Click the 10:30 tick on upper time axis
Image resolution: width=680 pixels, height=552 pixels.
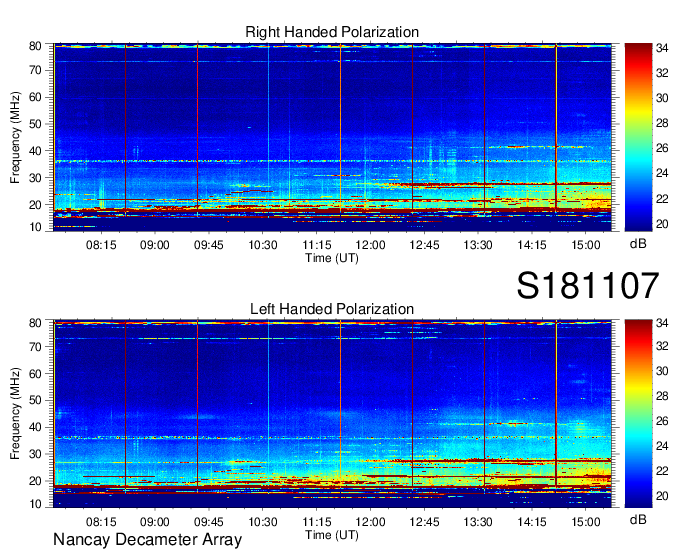[263, 245]
